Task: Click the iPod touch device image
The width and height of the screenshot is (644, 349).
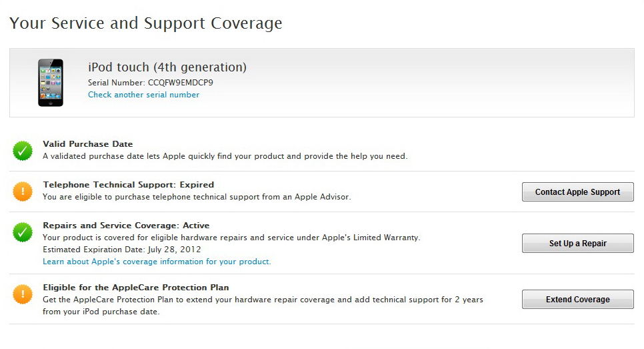Action: point(51,82)
